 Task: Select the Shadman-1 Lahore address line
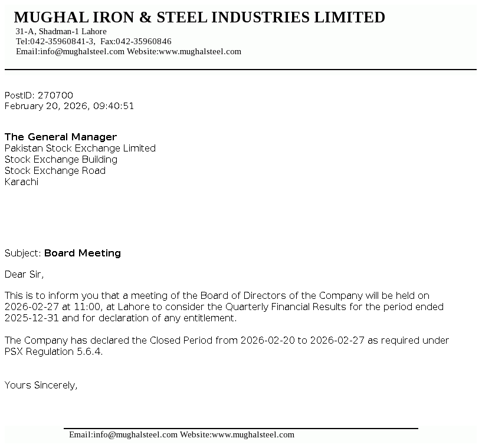(61, 31)
